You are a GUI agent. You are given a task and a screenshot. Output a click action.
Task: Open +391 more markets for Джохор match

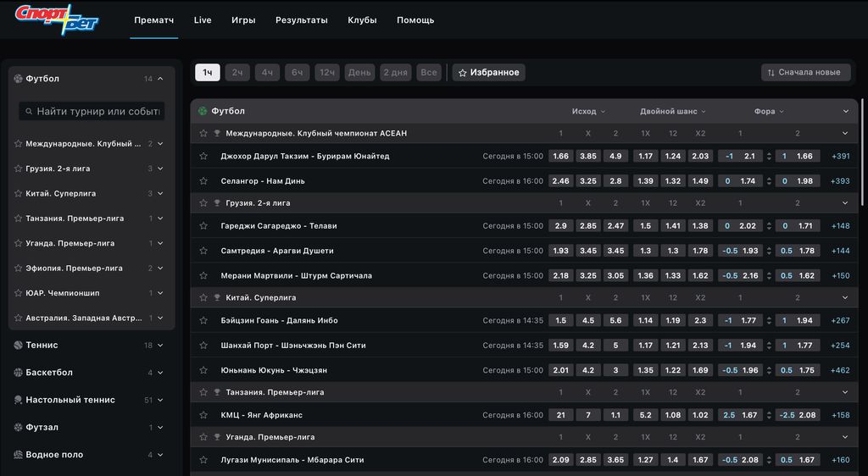840,156
